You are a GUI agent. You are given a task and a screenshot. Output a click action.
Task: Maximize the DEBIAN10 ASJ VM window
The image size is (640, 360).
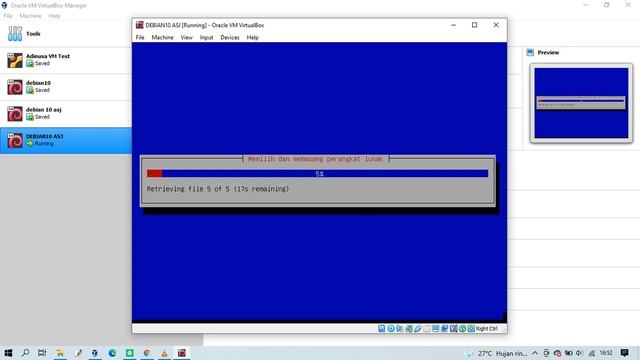point(474,25)
